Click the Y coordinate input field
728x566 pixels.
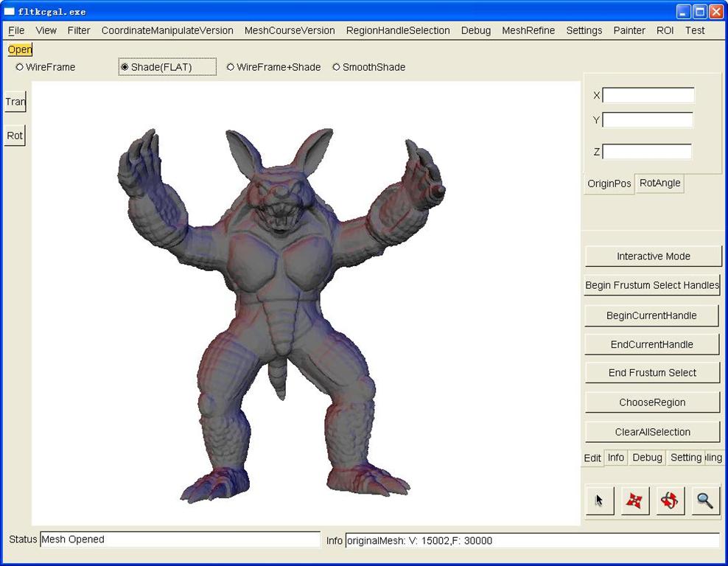click(648, 120)
